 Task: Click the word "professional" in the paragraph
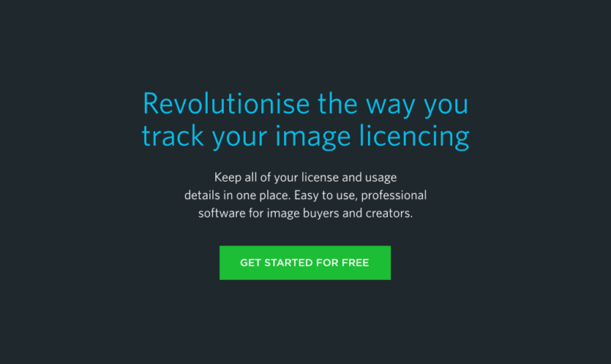point(394,195)
